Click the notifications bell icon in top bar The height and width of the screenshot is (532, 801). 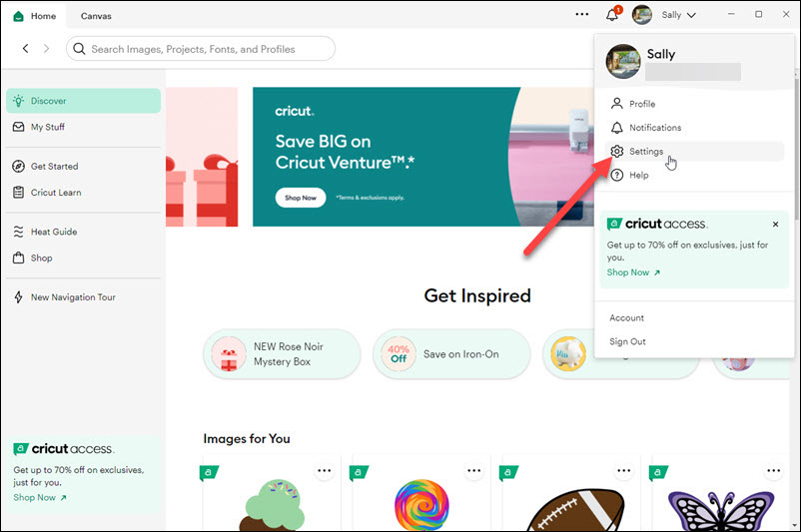tap(612, 15)
